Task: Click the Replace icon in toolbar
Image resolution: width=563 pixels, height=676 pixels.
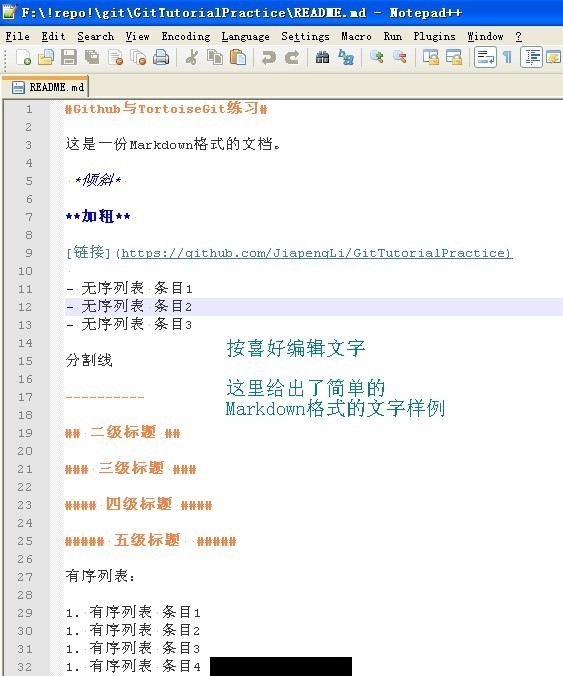Action: (x=346, y=57)
